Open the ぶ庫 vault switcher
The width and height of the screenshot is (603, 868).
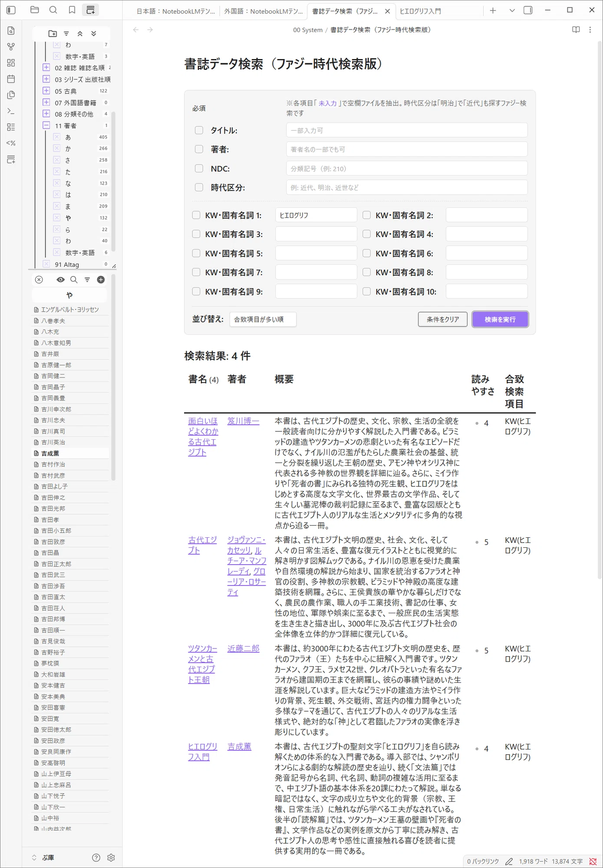click(x=43, y=858)
